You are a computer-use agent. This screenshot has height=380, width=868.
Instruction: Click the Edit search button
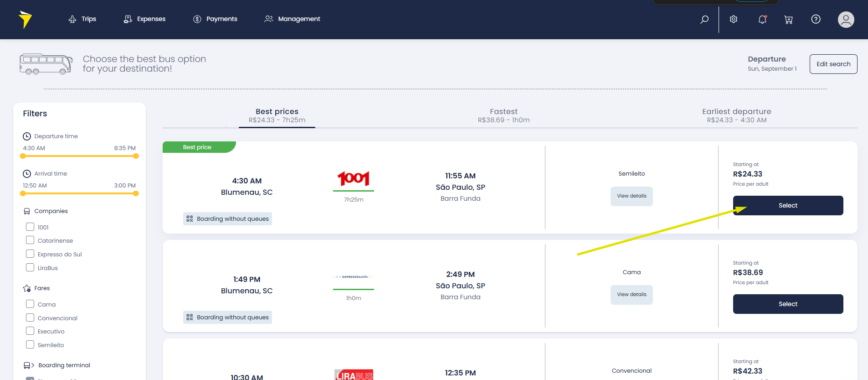pos(833,64)
